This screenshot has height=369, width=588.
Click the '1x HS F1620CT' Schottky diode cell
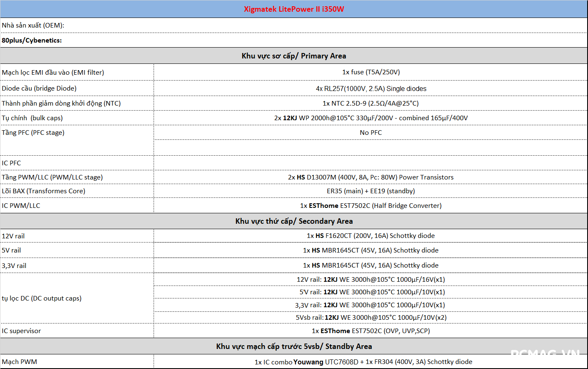pos(371,236)
